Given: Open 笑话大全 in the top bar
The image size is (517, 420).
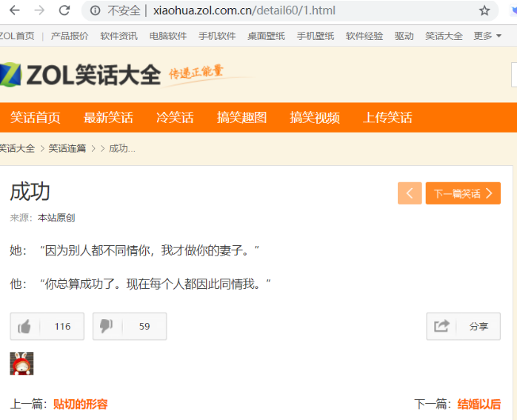Looking at the screenshot, I should [444, 36].
